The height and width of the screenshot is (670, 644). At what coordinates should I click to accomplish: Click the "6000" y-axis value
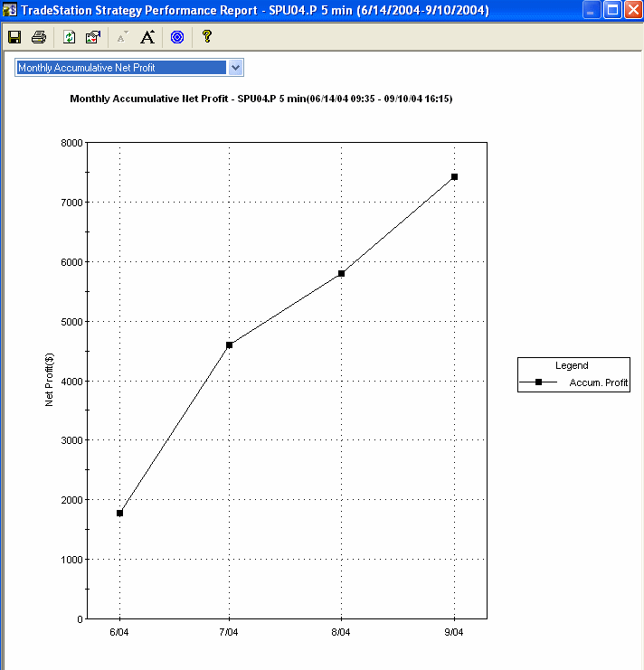pos(71,262)
